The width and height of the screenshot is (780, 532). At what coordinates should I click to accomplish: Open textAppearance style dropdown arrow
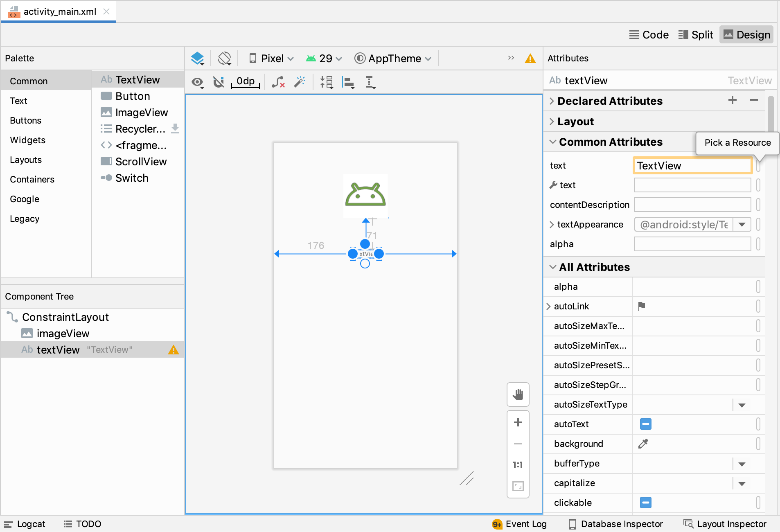(742, 224)
